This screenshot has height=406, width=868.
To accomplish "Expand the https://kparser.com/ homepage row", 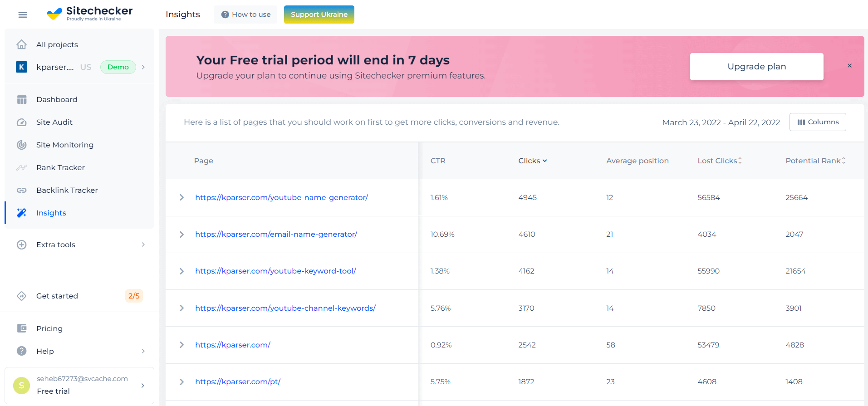I will [x=181, y=345].
